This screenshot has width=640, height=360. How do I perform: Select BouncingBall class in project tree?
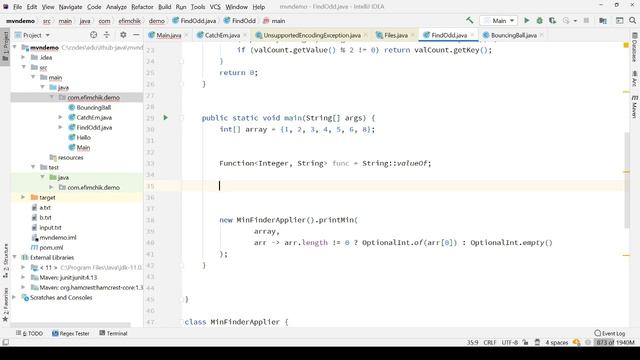(90, 107)
